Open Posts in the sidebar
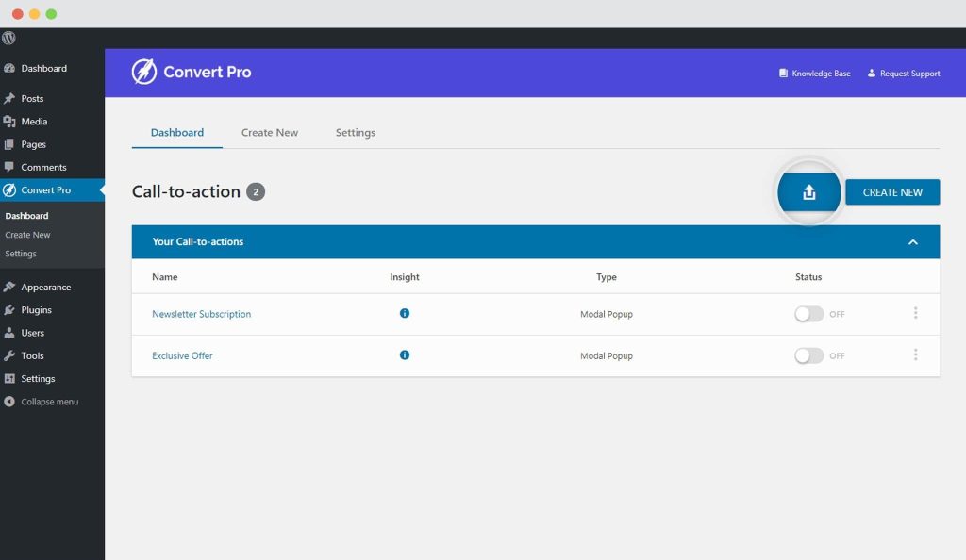 (31, 98)
